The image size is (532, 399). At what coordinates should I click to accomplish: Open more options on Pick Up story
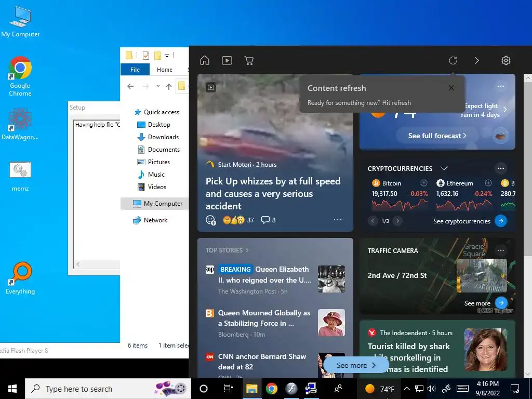338,220
